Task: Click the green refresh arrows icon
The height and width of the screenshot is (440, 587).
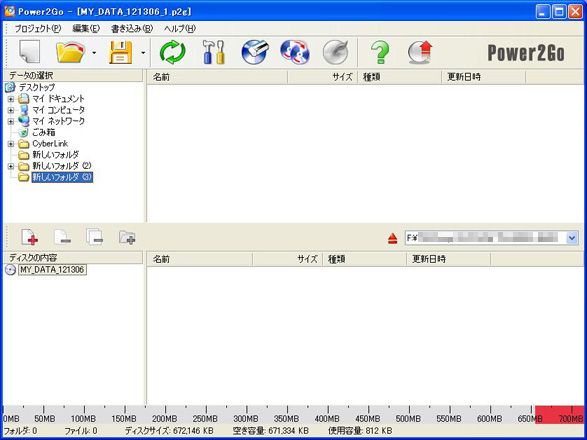Action: pos(173,52)
